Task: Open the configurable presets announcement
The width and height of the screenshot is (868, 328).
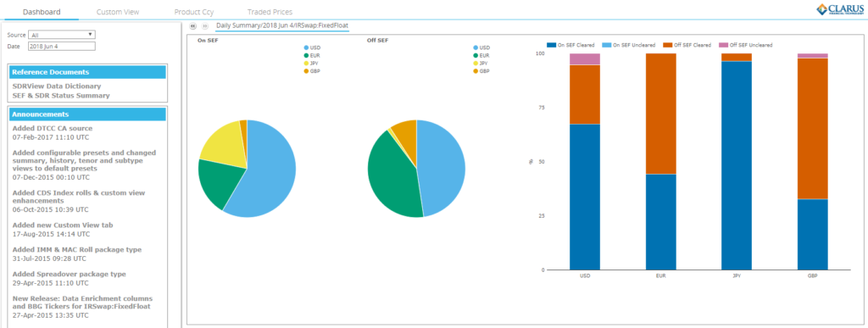Action: pyautogui.click(x=84, y=160)
